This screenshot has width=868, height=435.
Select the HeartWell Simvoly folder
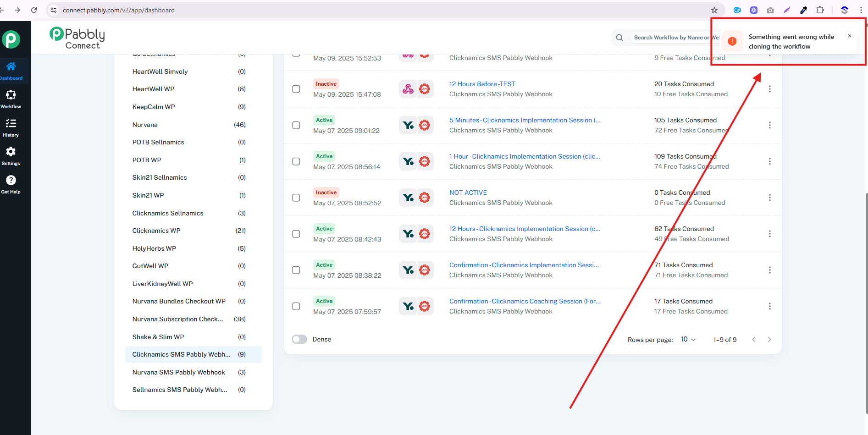point(193,72)
